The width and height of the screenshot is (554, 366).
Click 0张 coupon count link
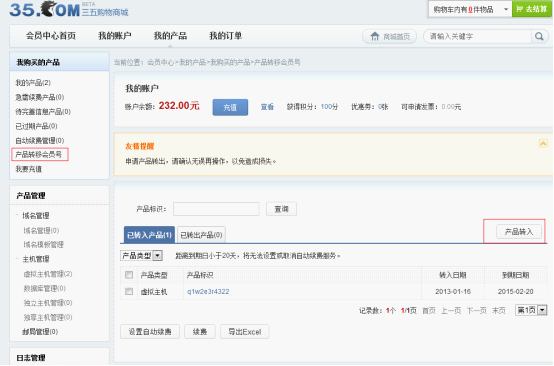click(x=383, y=107)
